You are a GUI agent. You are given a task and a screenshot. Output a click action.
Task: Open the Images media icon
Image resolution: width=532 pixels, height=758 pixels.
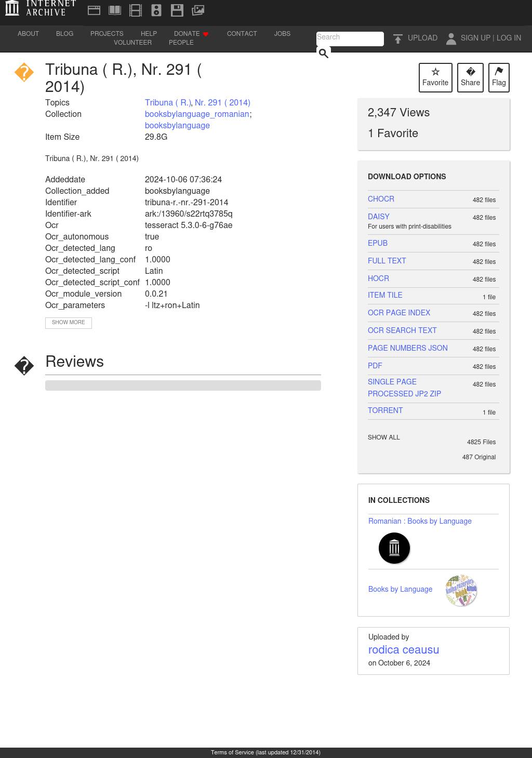coord(198,10)
